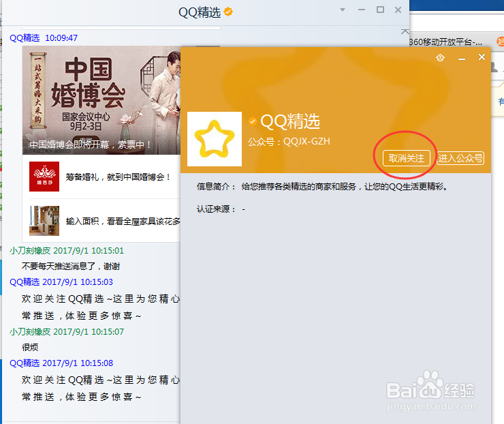
Task: Click the 360移动开放平台 browser tab in the background window
Action: 445,42
